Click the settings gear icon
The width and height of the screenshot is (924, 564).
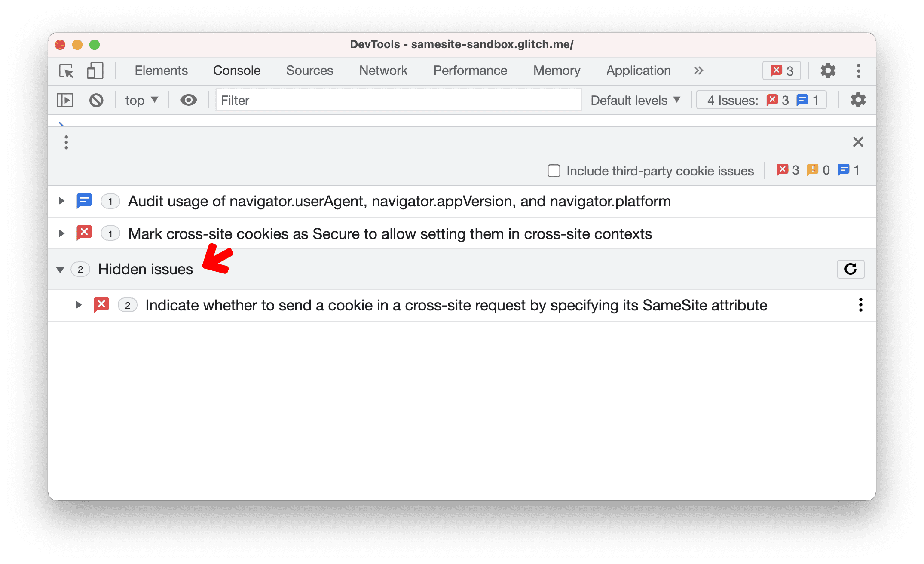(826, 70)
